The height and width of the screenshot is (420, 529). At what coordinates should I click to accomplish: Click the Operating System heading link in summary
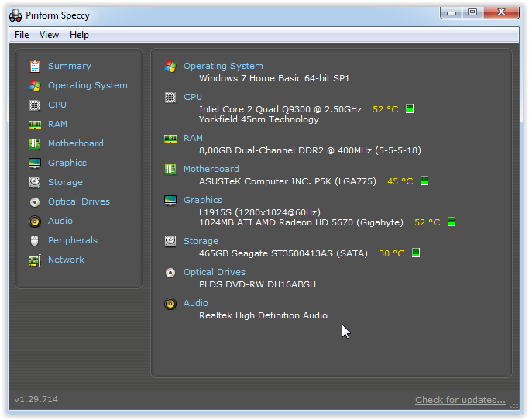click(223, 66)
